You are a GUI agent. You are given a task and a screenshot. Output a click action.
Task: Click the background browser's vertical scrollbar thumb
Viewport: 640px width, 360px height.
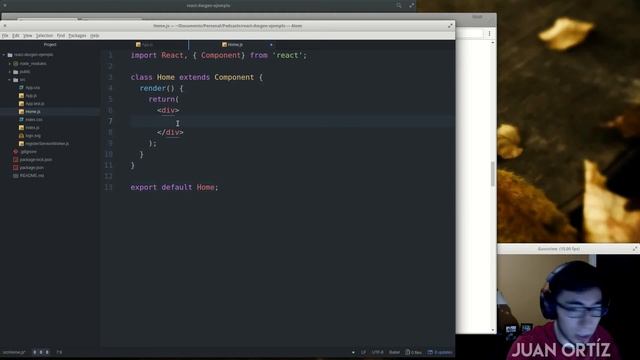point(493,174)
